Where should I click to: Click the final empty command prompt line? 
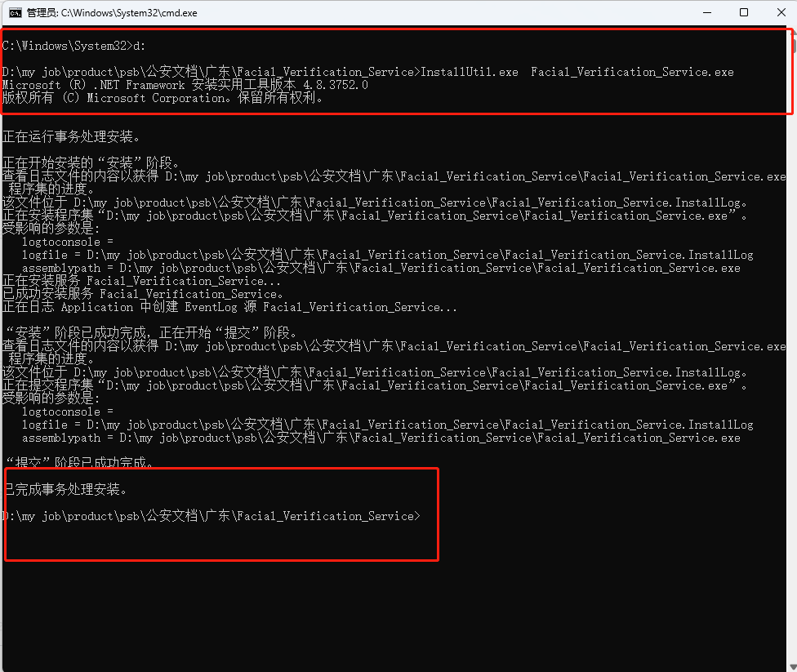pyautogui.click(x=211, y=516)
